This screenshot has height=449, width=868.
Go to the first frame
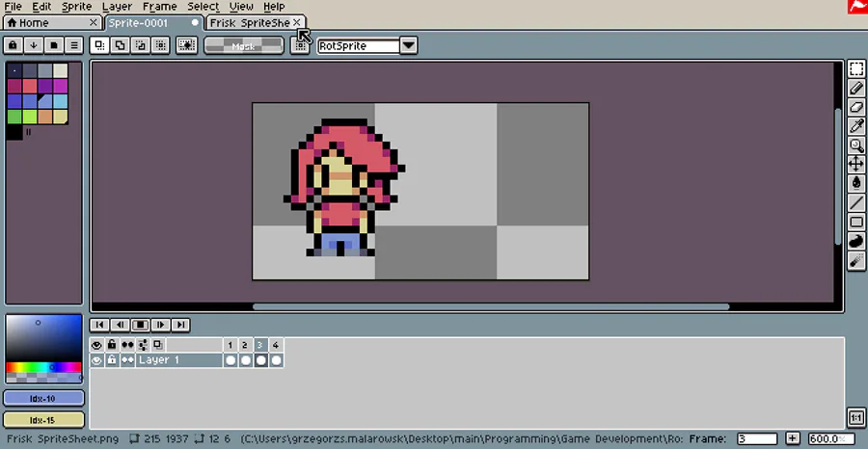click(99, 325)
